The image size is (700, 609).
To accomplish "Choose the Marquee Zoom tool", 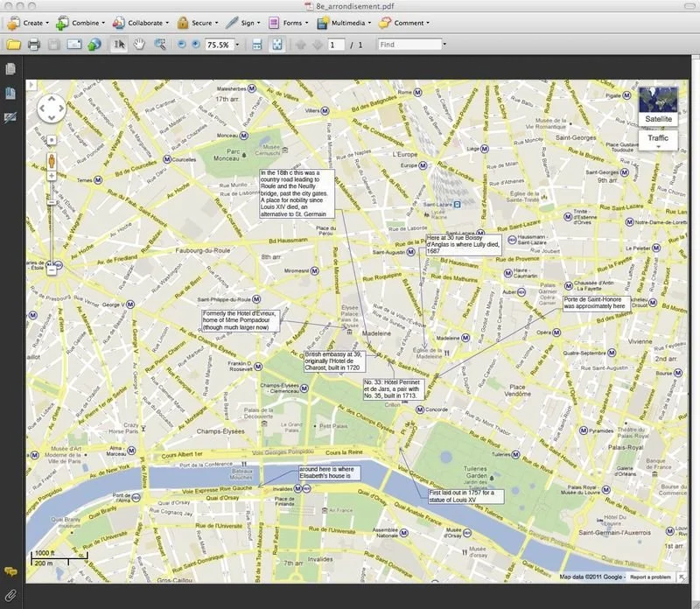I will [160, 45].
